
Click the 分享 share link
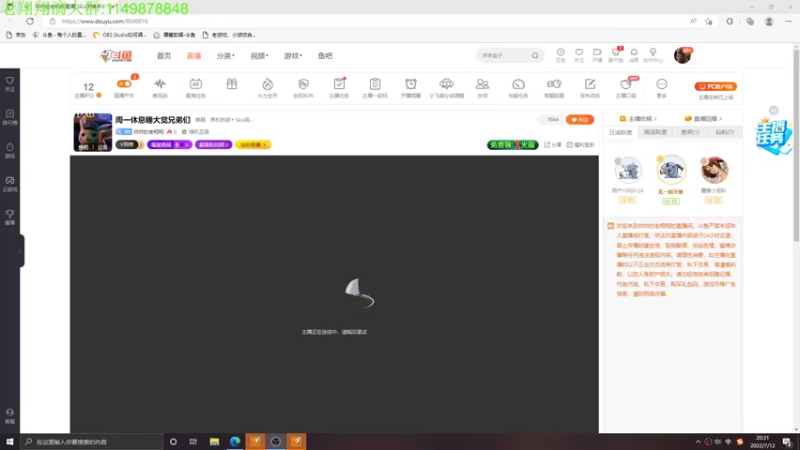coord(553,145)
